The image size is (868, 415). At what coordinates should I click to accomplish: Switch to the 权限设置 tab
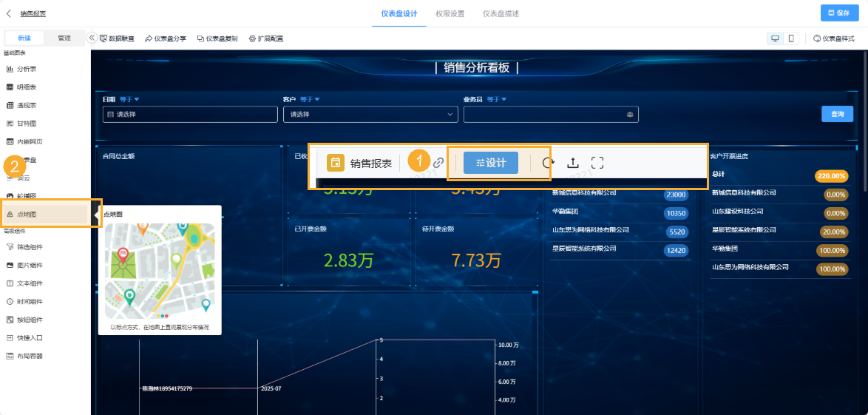point(450,13)
